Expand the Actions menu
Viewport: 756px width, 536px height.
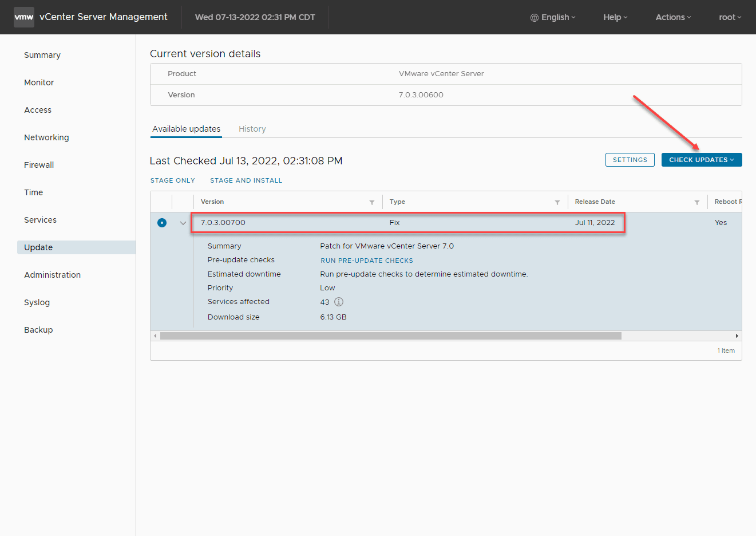coord(673,17)
